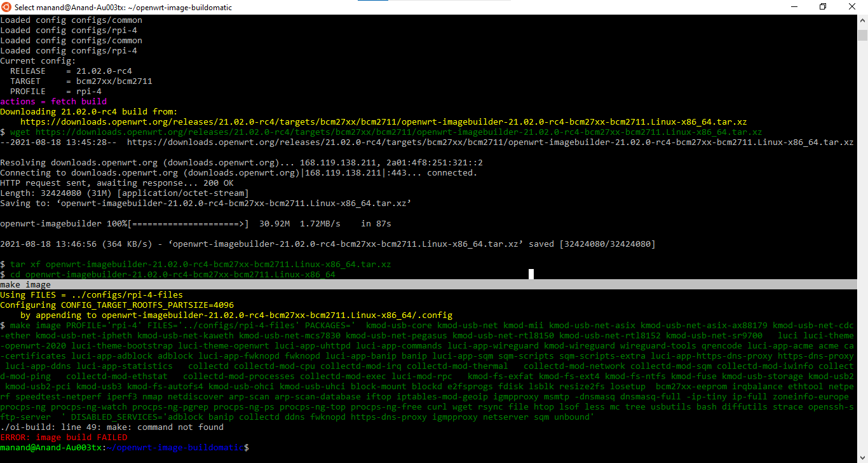Click the wget 100% progress bar
The image size is (868, 463).
point(189,224)
